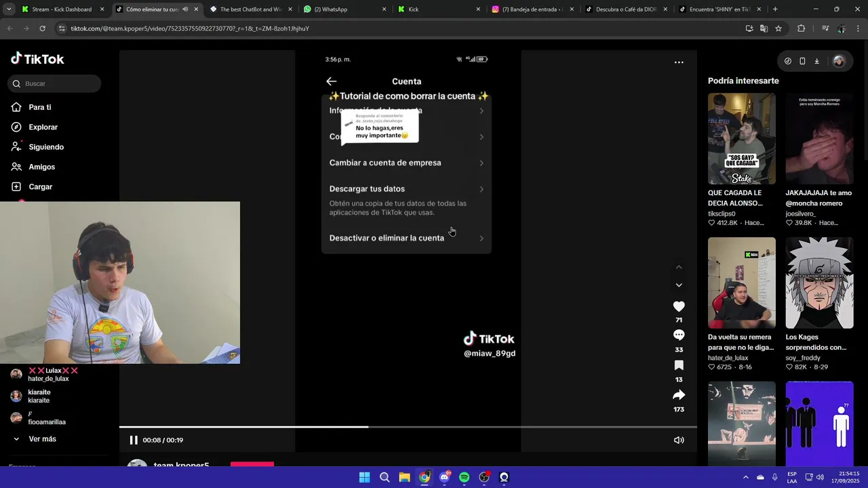Open JAKAJAJAJA te amo video thumbnail
868x488 pixels.
point(819,138)
